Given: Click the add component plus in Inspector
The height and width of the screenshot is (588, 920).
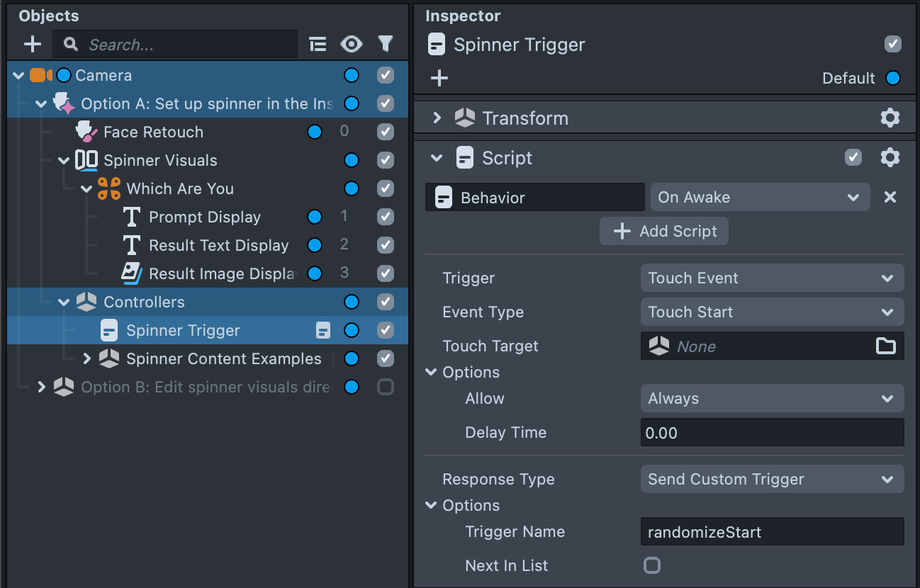Looking at the screenshot, I should [x=439, y=78].
